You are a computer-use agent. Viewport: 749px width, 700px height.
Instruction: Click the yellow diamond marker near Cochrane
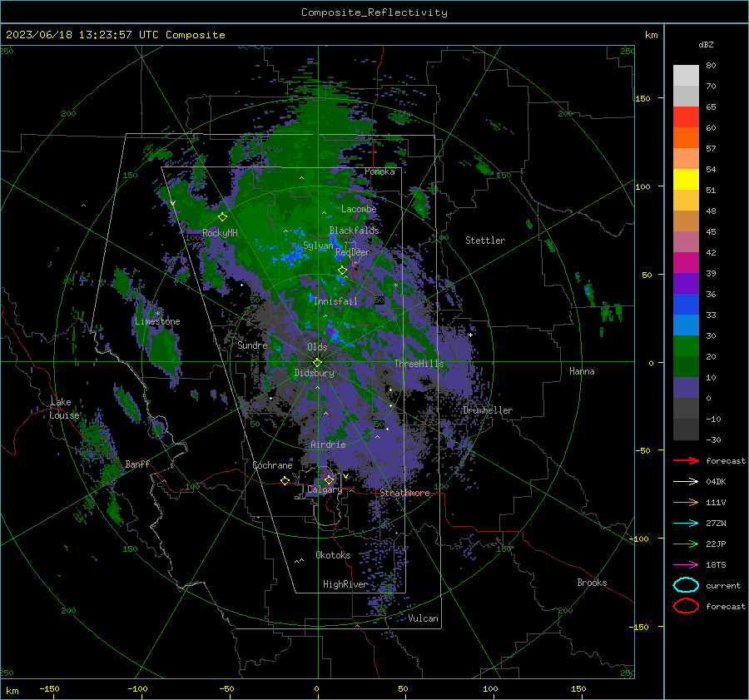point(285,480)
